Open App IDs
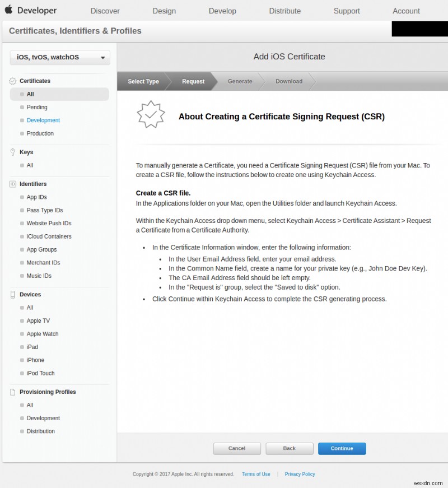448x488 pixels. pos(36,197)
